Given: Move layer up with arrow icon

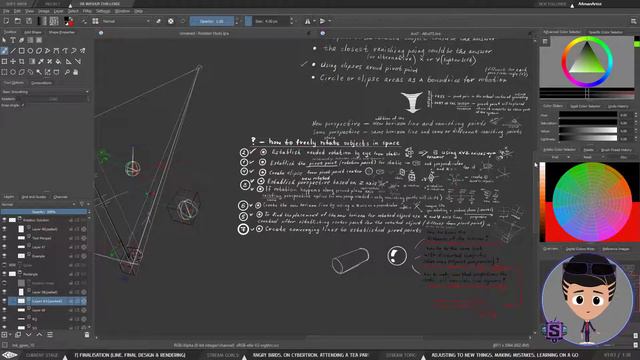Looking at the screenshot, I should [39, 335].
